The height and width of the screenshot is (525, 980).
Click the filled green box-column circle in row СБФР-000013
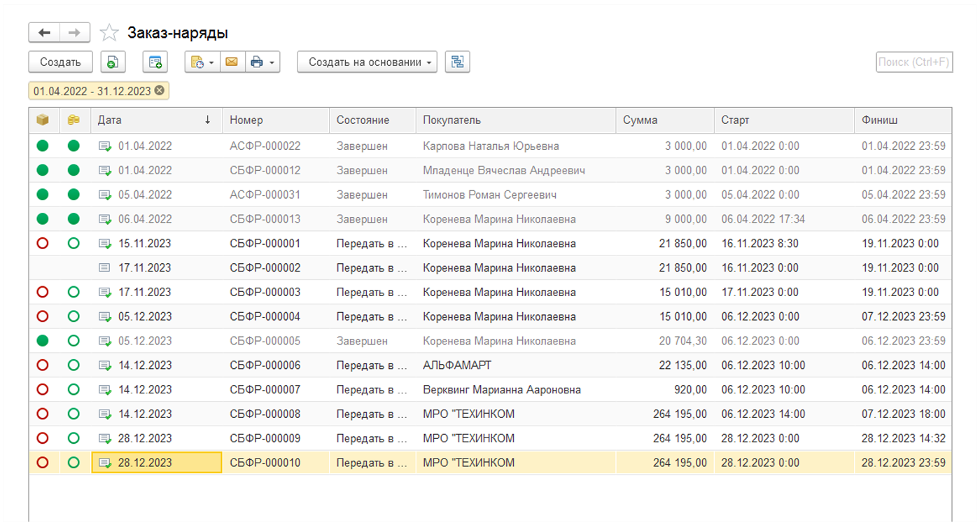click(x=43, y=219)
